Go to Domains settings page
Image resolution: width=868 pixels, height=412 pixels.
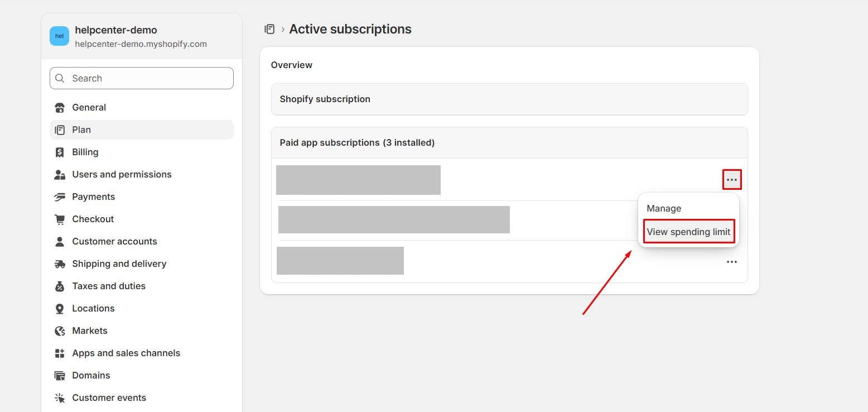91,375
